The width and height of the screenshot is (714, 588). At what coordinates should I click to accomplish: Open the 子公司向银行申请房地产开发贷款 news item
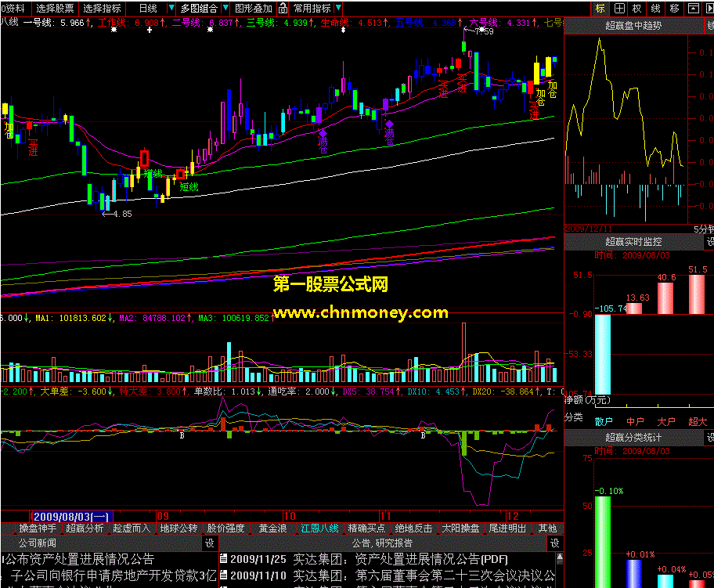[x=114, y=575]
